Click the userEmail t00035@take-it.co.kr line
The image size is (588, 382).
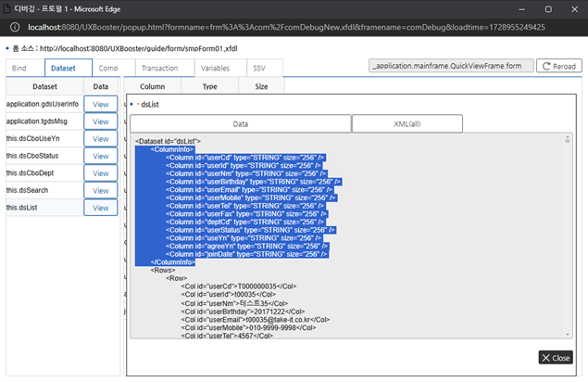(x=256, y=320)
